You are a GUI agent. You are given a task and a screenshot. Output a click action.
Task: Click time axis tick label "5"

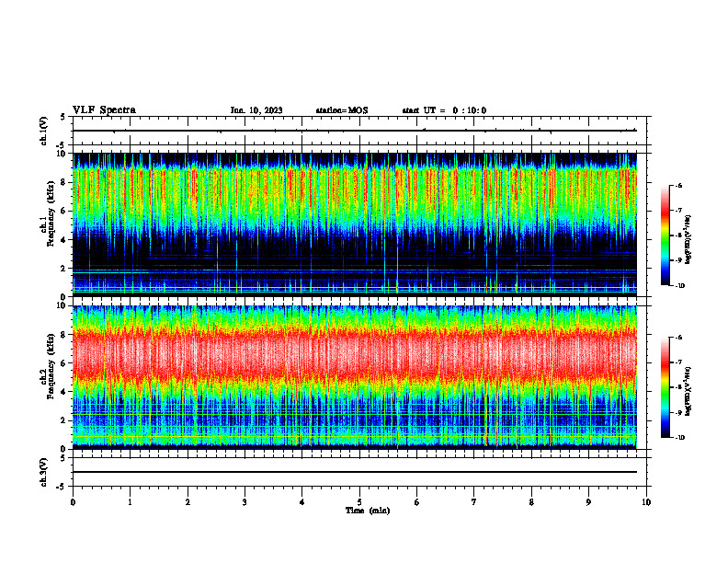point(359,502)
